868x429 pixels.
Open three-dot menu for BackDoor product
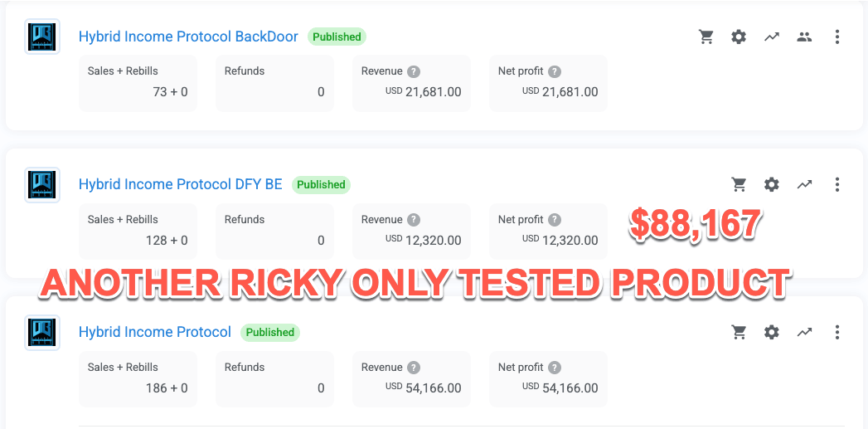click(837, 37)
